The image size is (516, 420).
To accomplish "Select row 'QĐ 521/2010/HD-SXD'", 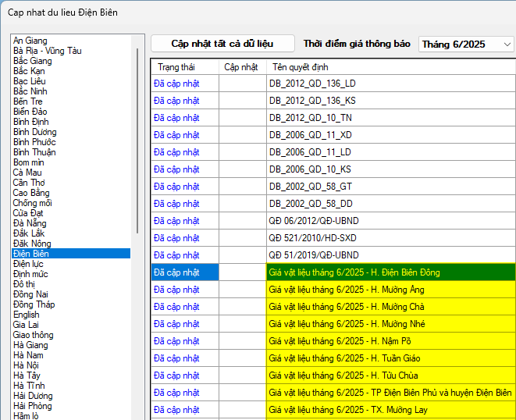I will (333, 238).
